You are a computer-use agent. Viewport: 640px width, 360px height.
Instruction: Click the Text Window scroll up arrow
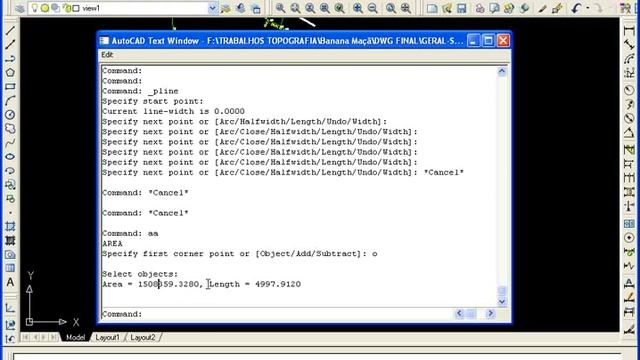[x=502, y=71]
